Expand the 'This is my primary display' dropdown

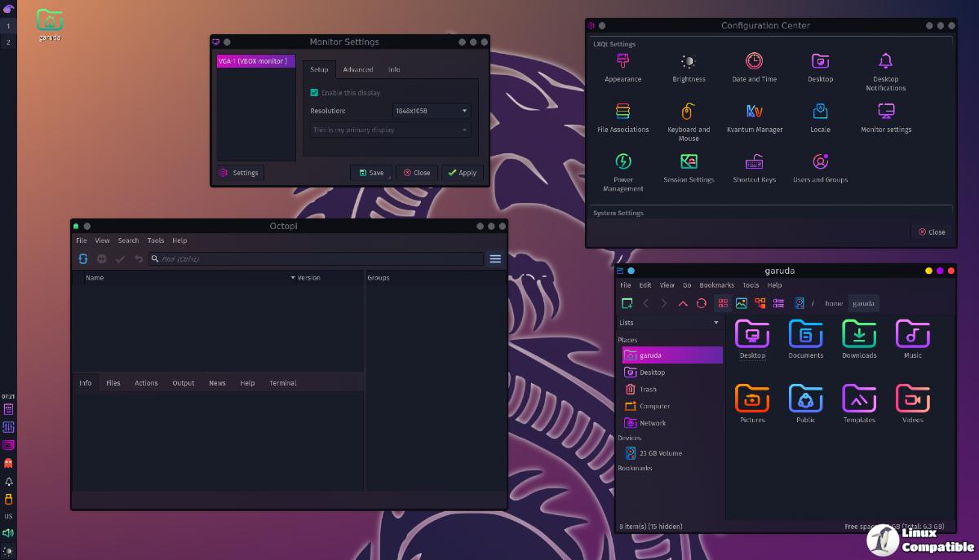click(389, 130)
